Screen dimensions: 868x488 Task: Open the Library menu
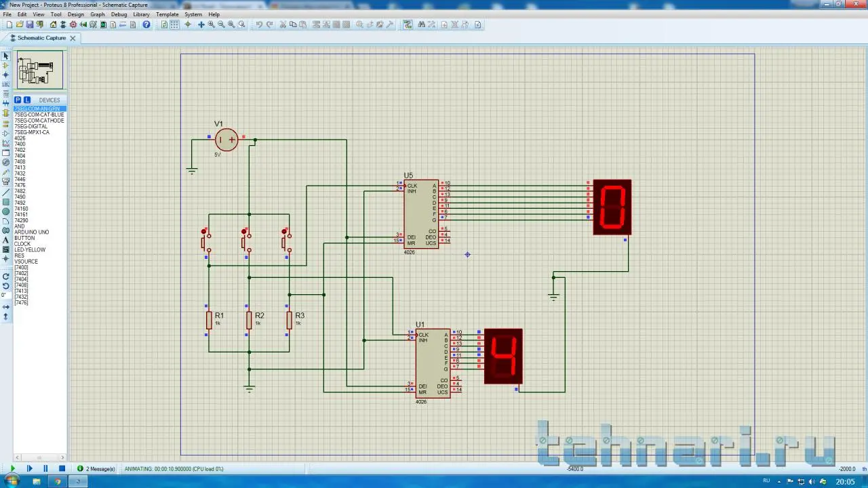click(141, 14)
